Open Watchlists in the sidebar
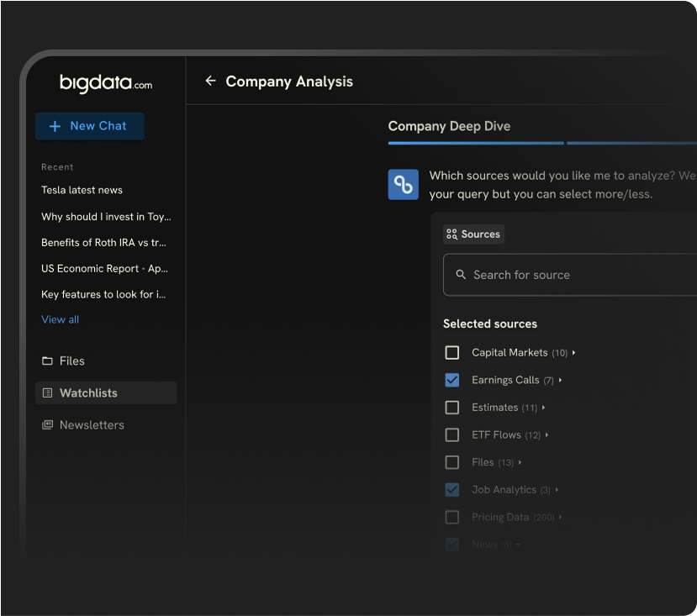 (106, 393)
